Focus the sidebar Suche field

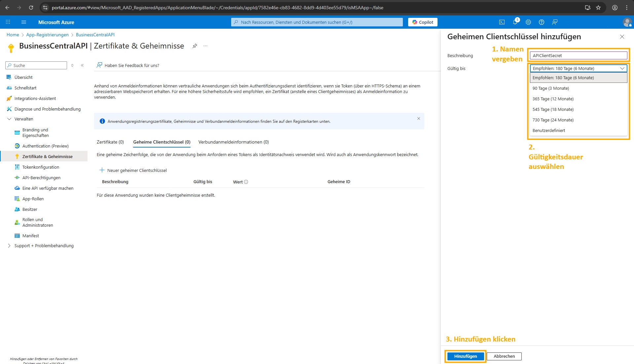tap(36, 65)
